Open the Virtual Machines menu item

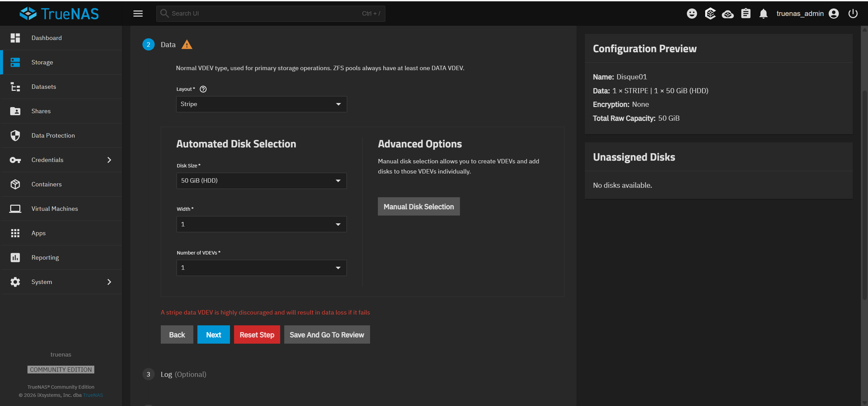click(x=61, y=209)
